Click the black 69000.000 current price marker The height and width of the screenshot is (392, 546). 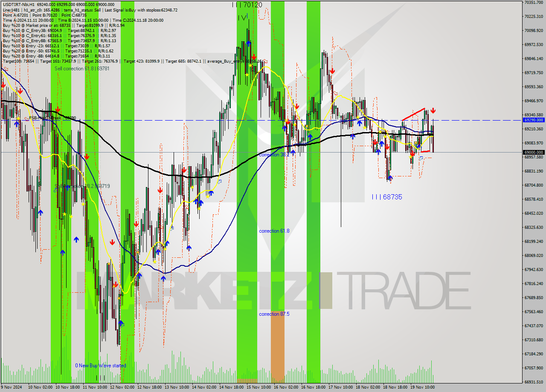pos(534,152)
